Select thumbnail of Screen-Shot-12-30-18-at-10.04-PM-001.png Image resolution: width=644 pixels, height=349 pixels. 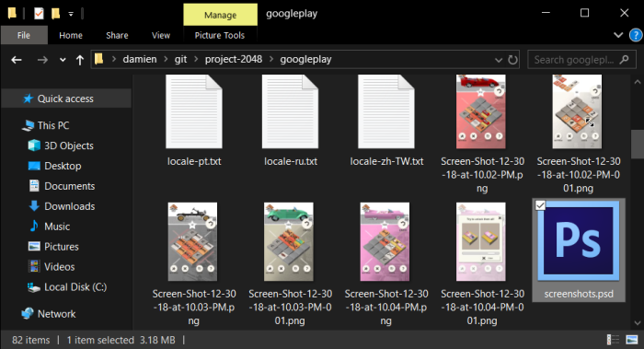pyautogui.click(x=481, y=241)
